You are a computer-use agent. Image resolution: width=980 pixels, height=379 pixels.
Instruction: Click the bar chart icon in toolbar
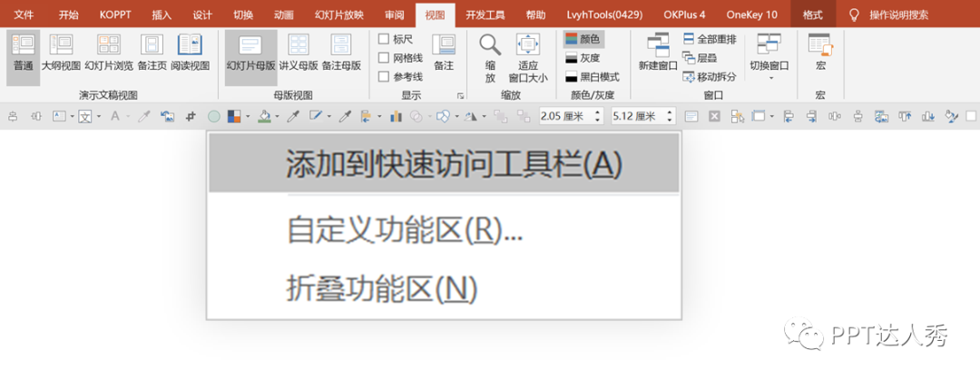[x=396, y=115]
